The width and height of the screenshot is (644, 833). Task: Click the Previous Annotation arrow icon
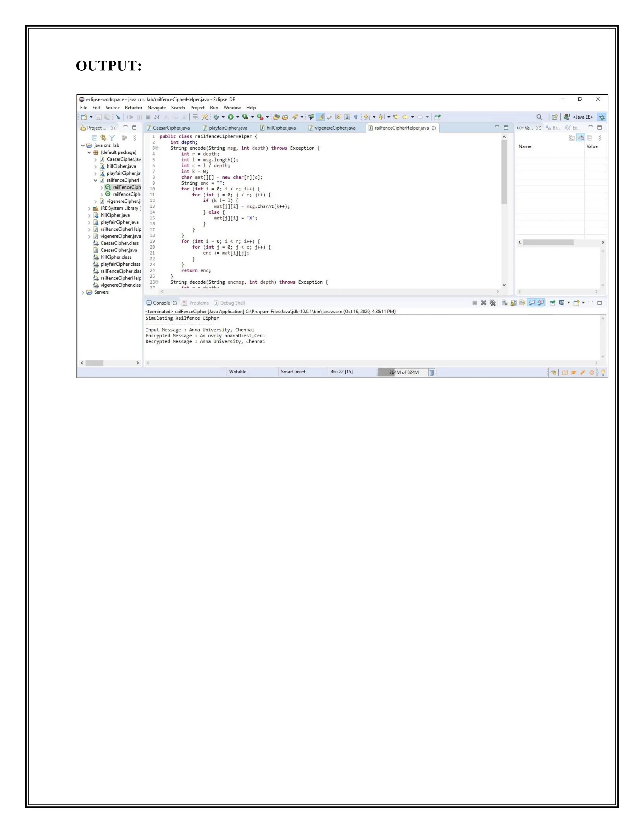[381, 117]
